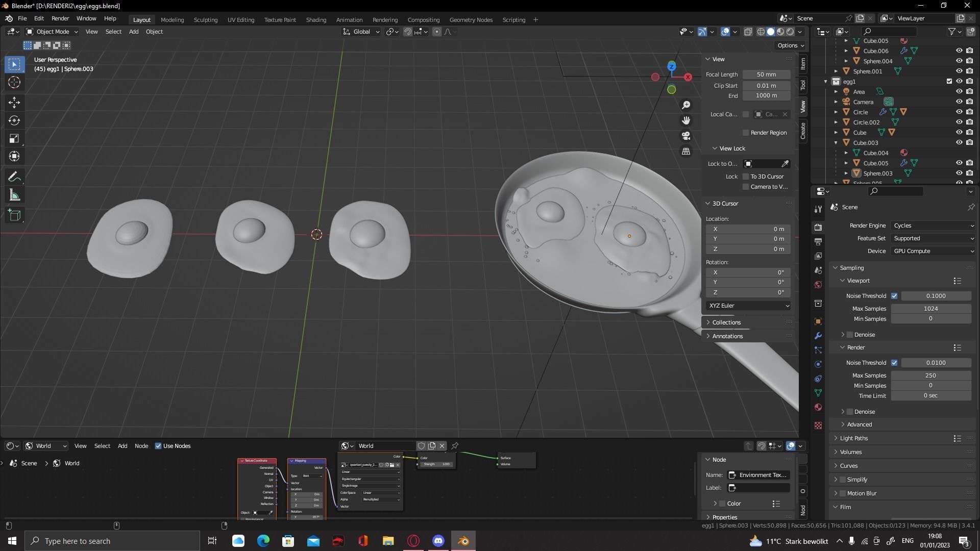This screenshot has width=980, height=551.
Task: Switch to wireframe viewport shading
Action: tap(761, 32)
